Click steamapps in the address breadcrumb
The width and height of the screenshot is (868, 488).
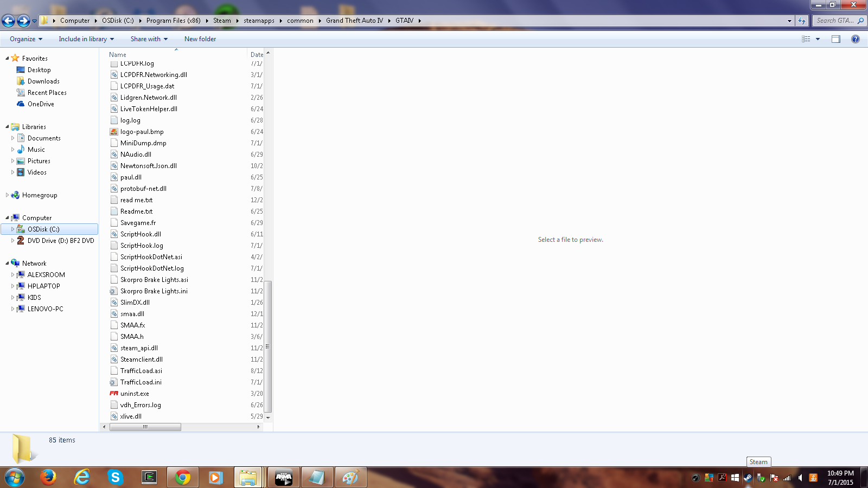[x=259, y=21]
